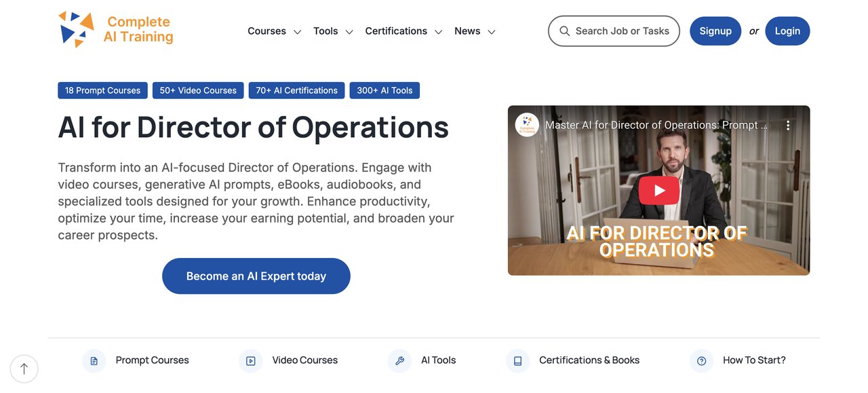Viewport: 868px width, 393px height.
Task: Select the 70+ AI Certifications badge
Action: (x=296, y=90)
